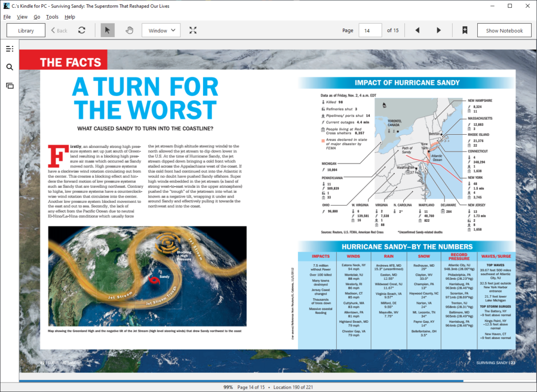Click the 'of 15' page count text

(x=393, y=30)
